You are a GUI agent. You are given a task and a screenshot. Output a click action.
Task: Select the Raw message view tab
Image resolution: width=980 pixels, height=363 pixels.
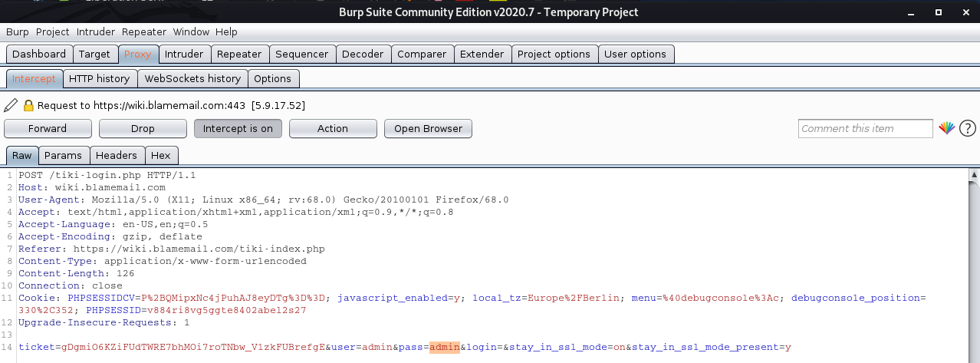tap(22, 155)
